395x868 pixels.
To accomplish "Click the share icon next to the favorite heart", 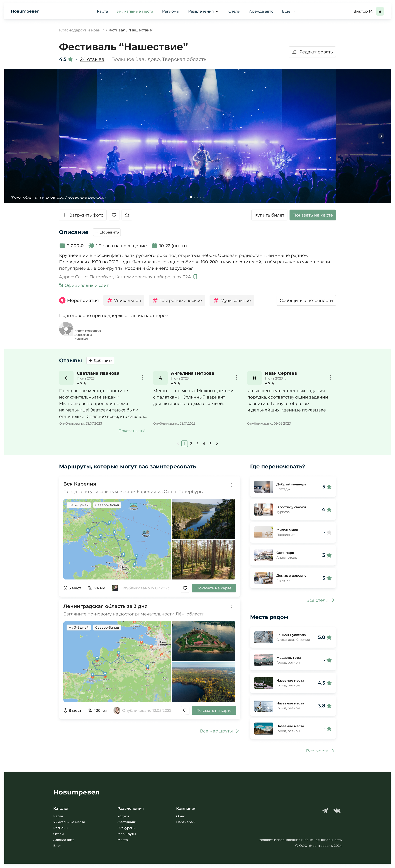I will [127, 215].
